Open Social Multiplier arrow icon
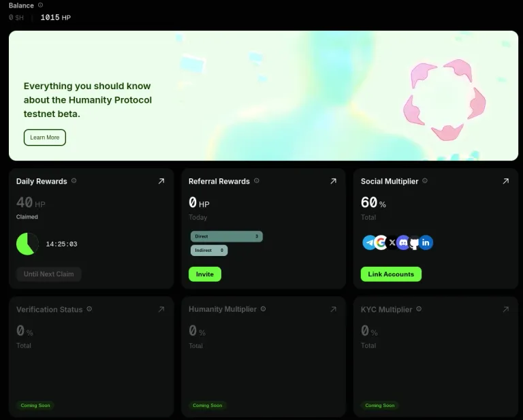Viewport: 523px width, 420px height. (x=506, y=181)
